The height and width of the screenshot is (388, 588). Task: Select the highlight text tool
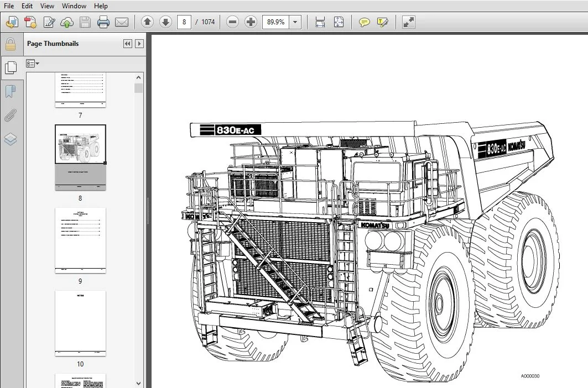coord(382,22)
